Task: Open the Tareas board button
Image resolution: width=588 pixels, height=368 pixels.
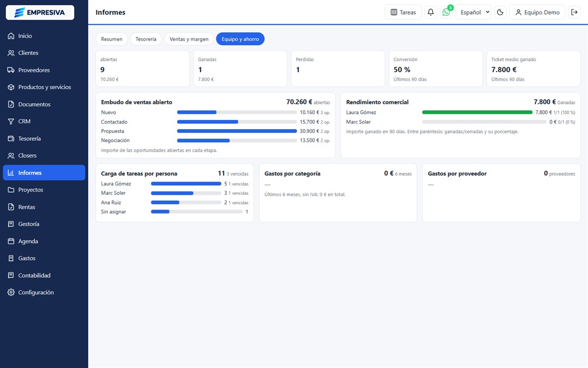Action: (403, 12)
